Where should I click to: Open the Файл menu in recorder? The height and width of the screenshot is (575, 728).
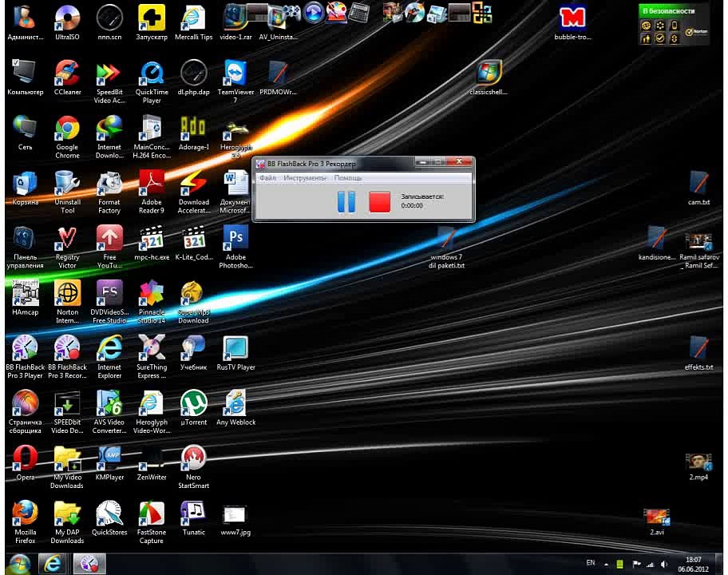tap(267, 178)
